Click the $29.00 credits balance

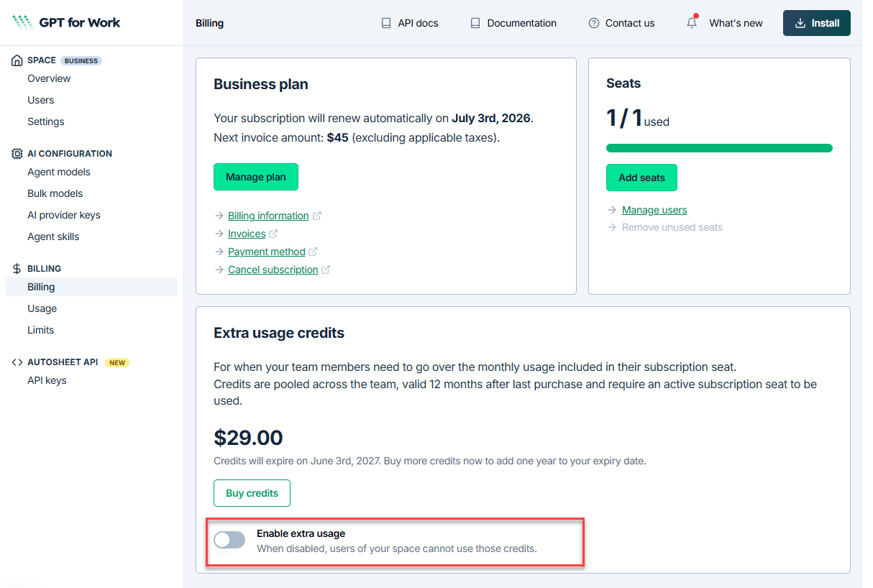click(x=248, y=438)
